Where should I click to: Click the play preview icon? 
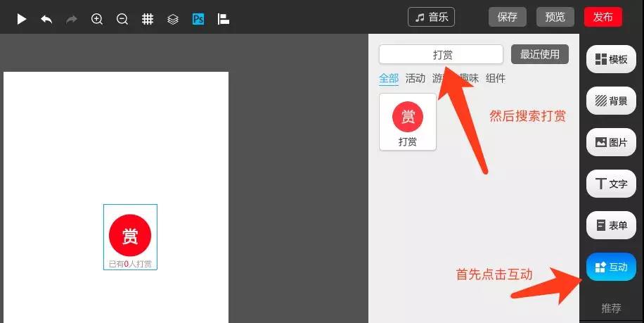point(21,19)
